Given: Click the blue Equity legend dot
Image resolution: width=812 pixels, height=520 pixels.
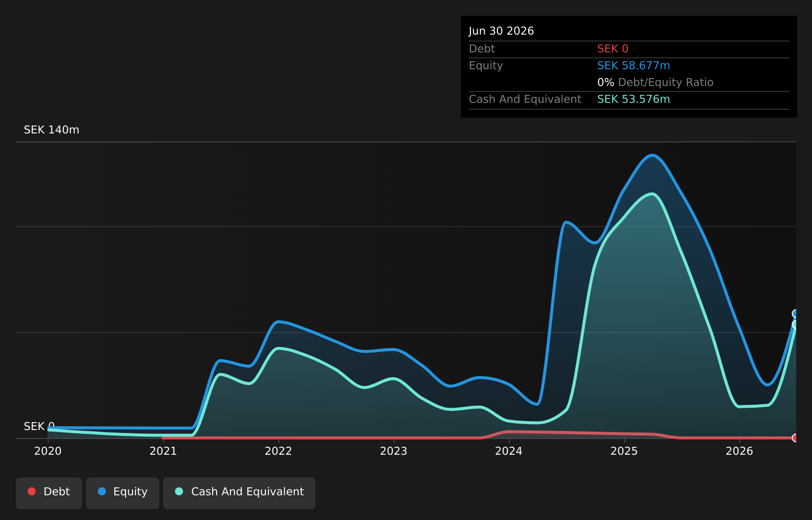Looking at the screenshot, I should pyautogui.click(x=102, y=491).
